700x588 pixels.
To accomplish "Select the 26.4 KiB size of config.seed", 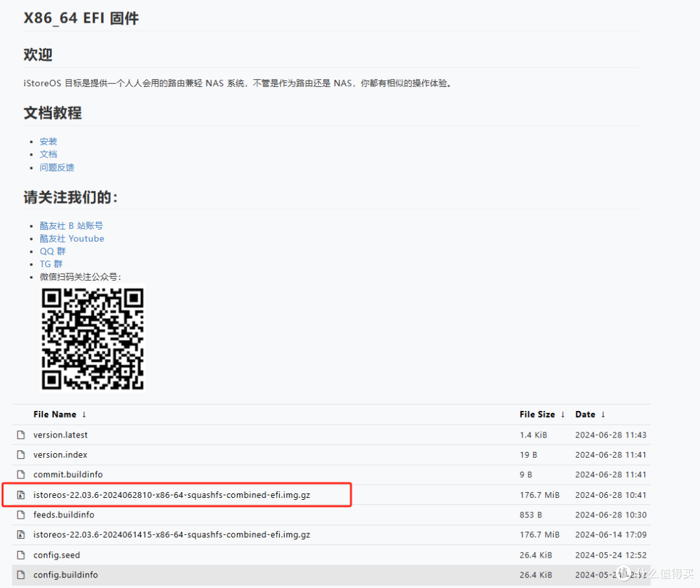I will 536,555.
